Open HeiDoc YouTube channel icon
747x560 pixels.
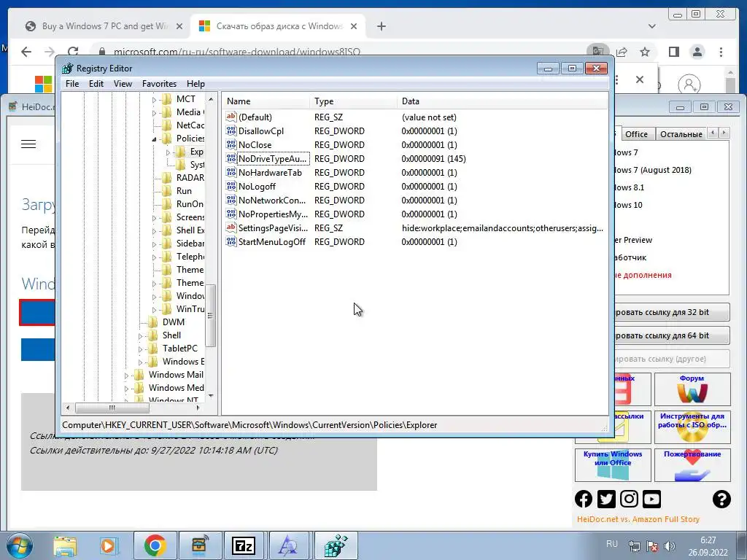click(651, 499)
